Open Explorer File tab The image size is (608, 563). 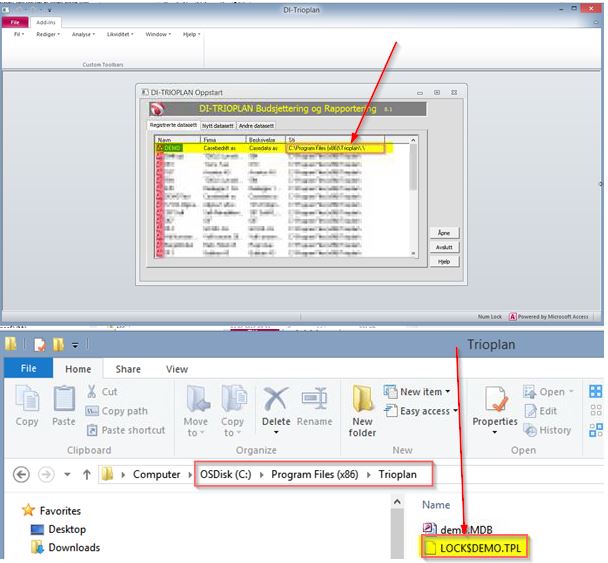(x=28, y=368)
